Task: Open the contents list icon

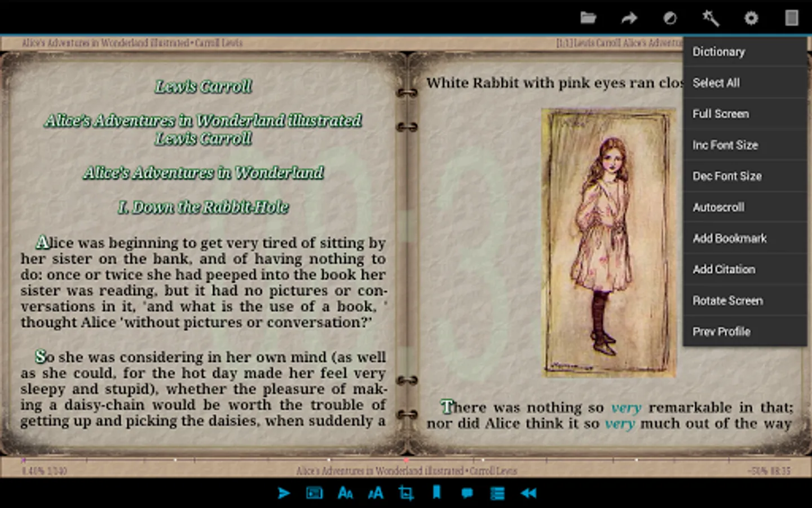Action: click(497, 493)
